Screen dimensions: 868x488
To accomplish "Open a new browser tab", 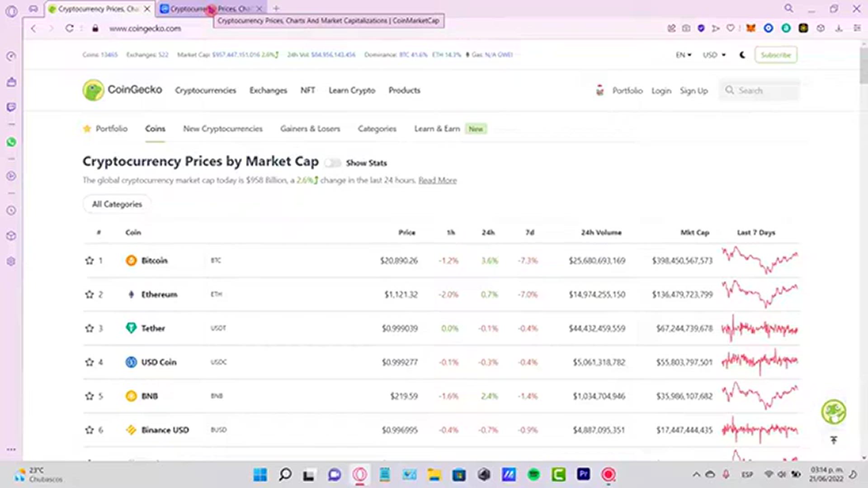I will tap(276, 8).
